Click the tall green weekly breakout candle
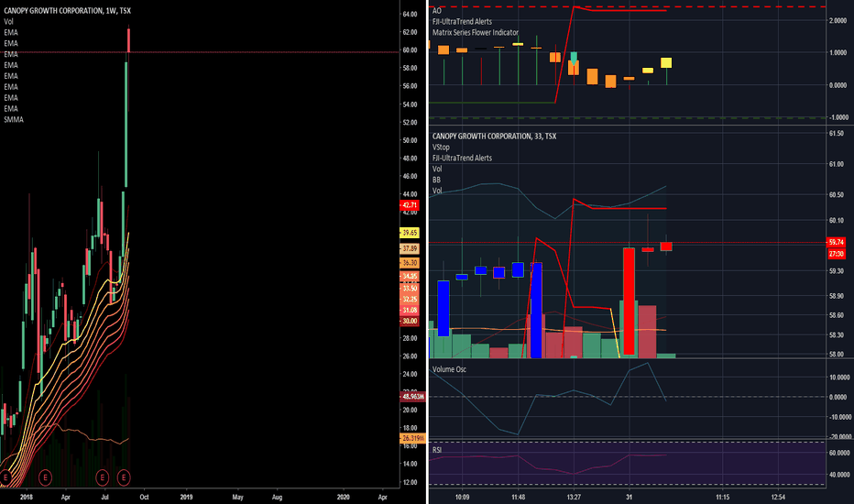The width and height of the screenshot is (854, 504). coord(126,125)
